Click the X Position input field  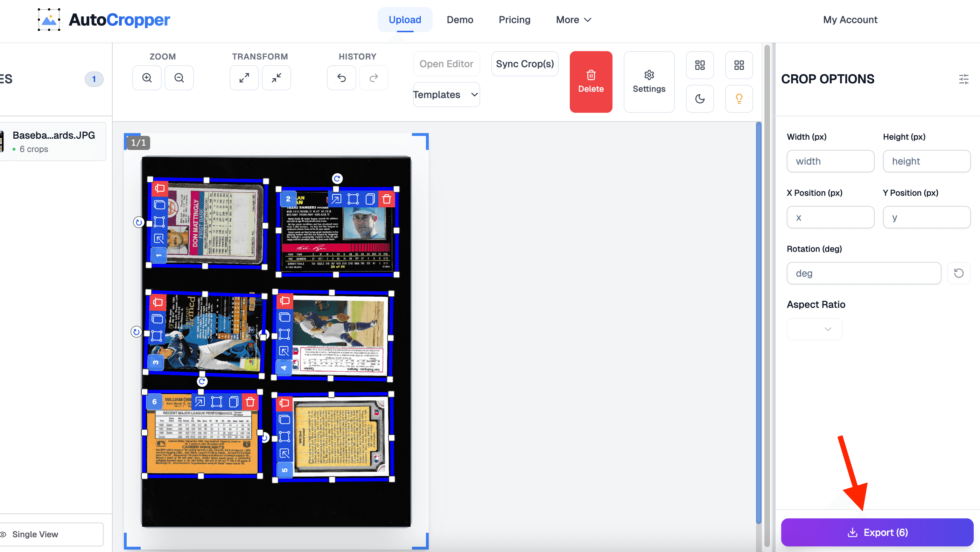coord(830,218)
